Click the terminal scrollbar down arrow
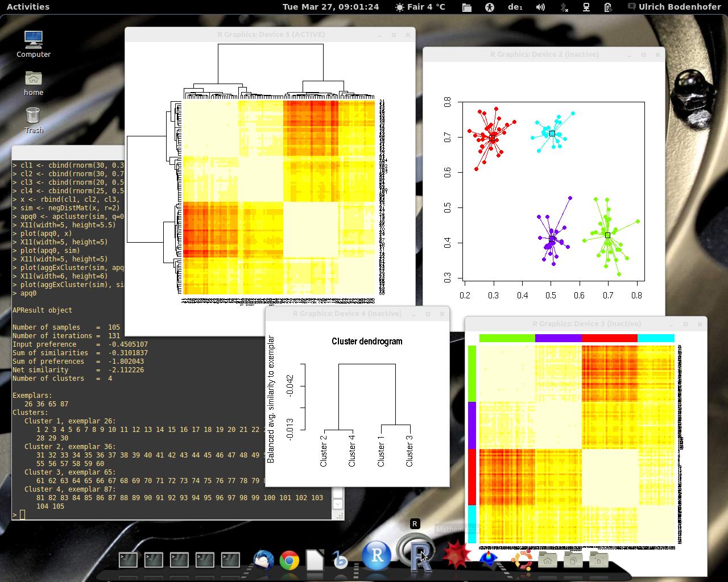 (338, 504)
